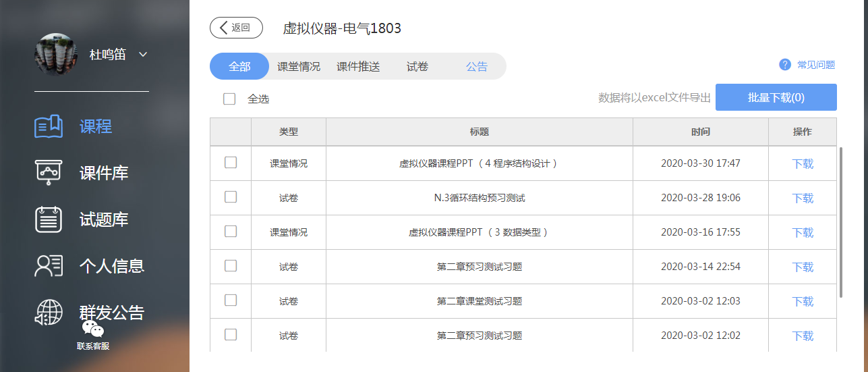This screenshot has width=868, height=372.
Task: Open 联系客服 WeChat chat icon
Action: [93, 329]
